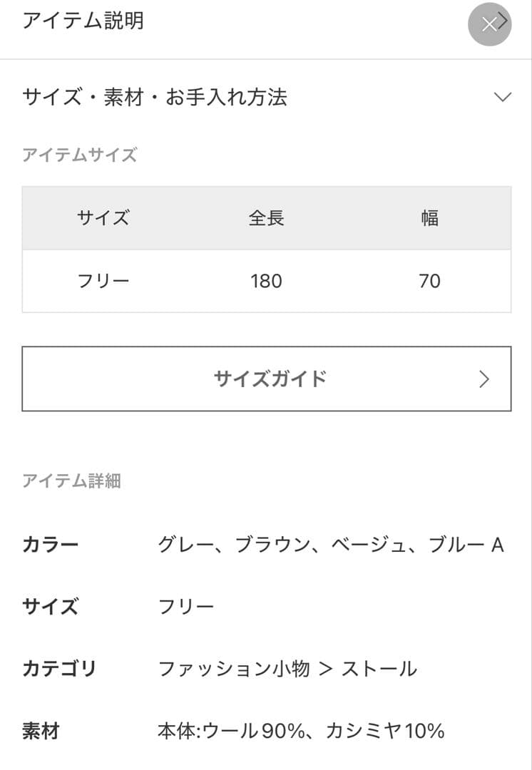Select the 幅 column header
Viewport: 532px width, 770px height.
(429, 218)
